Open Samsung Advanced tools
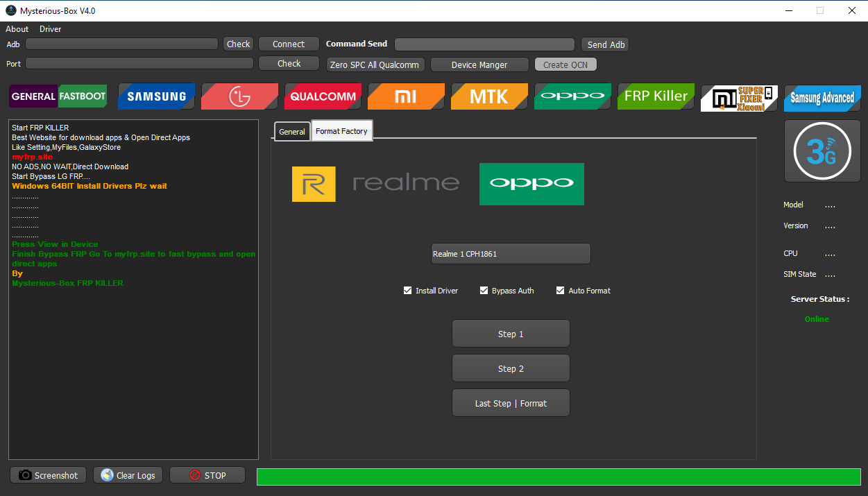Screen dimensions: 868x496 click(822, 96)
